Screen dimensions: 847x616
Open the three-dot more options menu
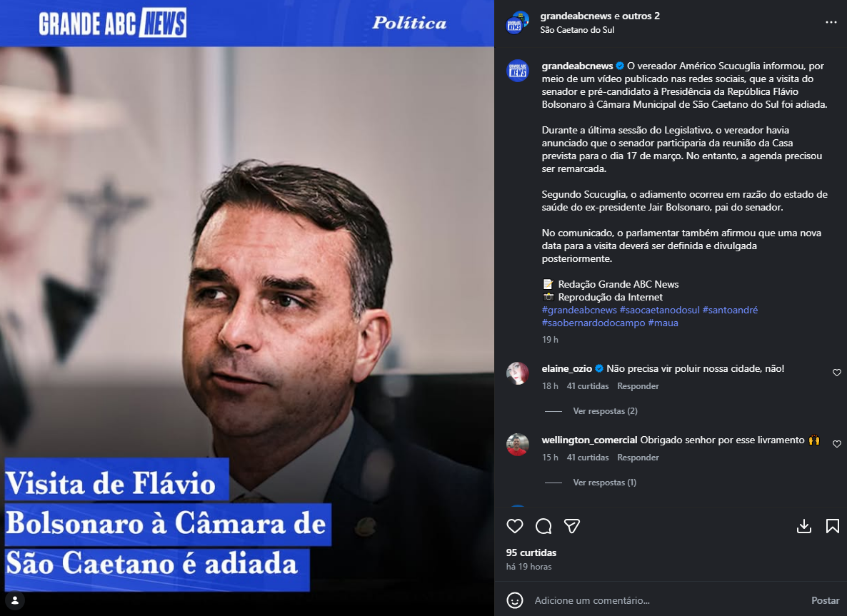831,22
